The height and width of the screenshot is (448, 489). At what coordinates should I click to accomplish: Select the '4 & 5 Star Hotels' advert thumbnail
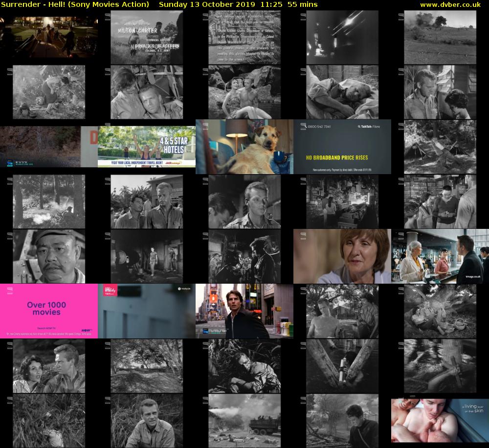pos(147,147)
